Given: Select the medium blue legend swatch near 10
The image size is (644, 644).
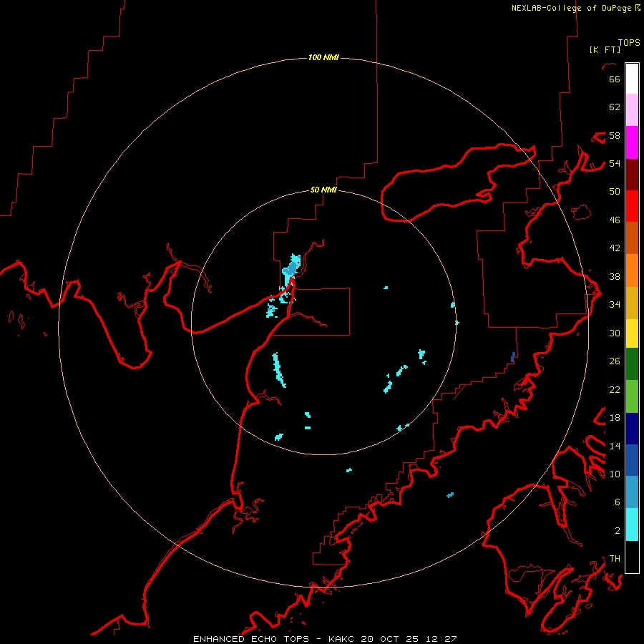Looking at the screenshot, I should coord(632,460).
